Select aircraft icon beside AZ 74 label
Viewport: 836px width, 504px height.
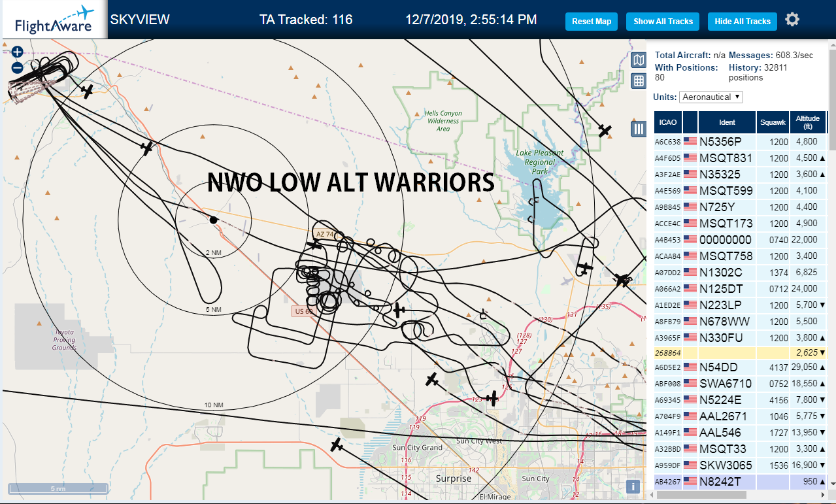316,244
